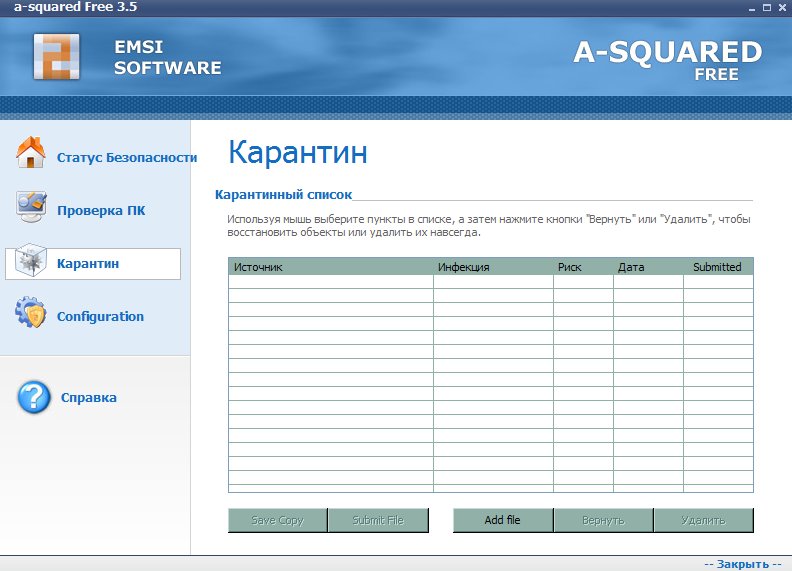Image resolution: width=792 pixels, height=571 pixels.
Task: Open the Configuration section
Action: (101, 317)
